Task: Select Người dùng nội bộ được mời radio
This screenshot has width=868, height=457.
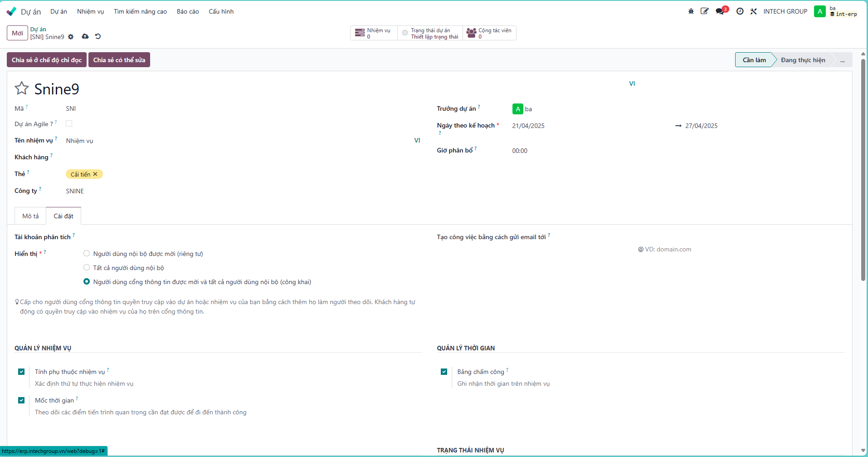Action: tap(87, 253)
